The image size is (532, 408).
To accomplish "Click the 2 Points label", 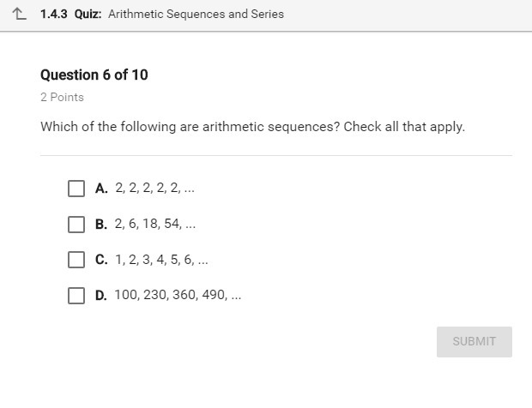I will click(x=62, y=98).
